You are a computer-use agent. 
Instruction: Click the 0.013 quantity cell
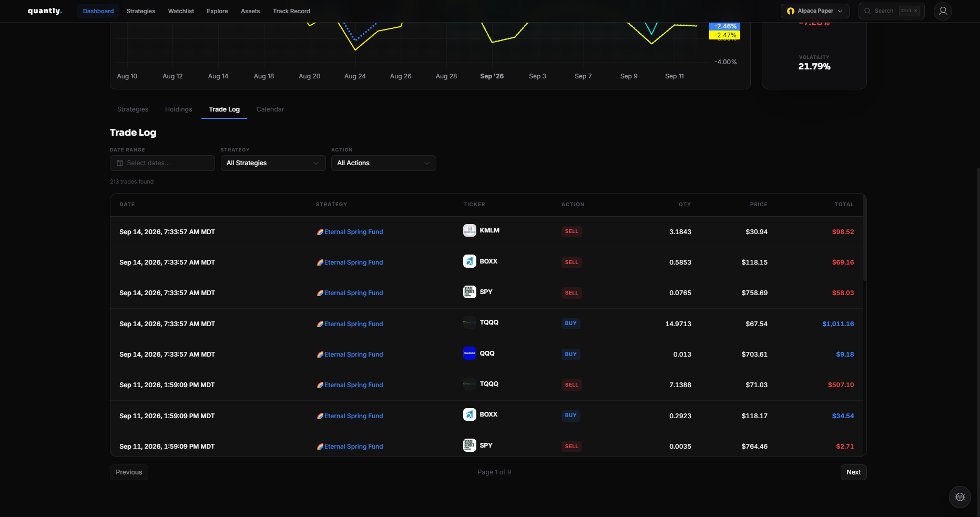point(682,354)
